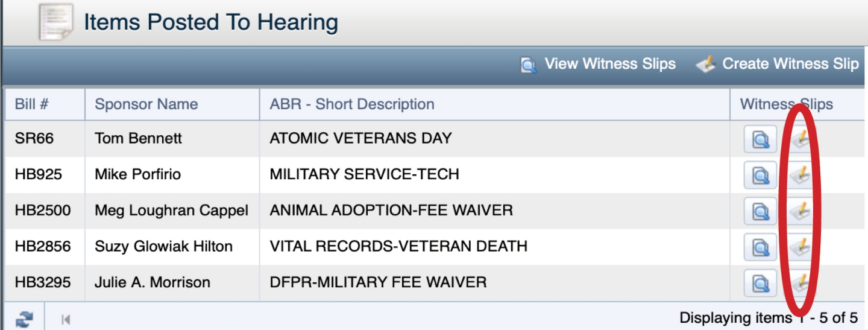Click the View Witness Slips toolbar button
This screenshot has height=330, width=868.
[598, 64]
